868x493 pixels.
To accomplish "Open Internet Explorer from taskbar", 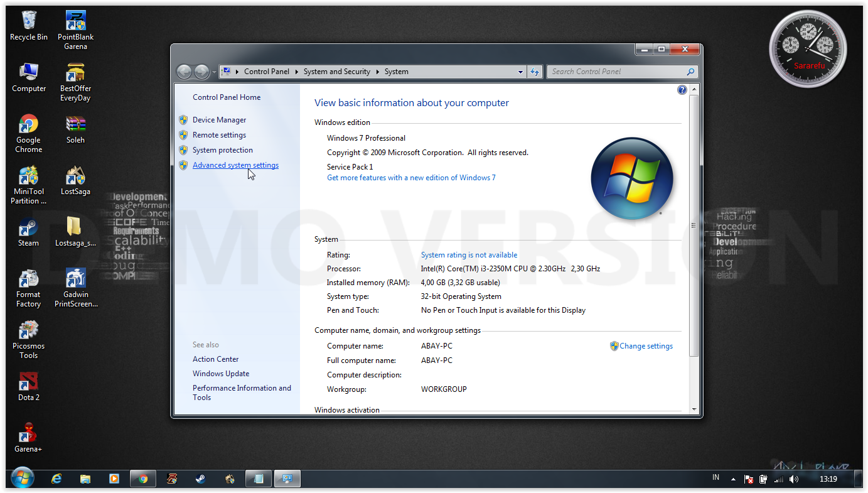I will pos(56,479).
